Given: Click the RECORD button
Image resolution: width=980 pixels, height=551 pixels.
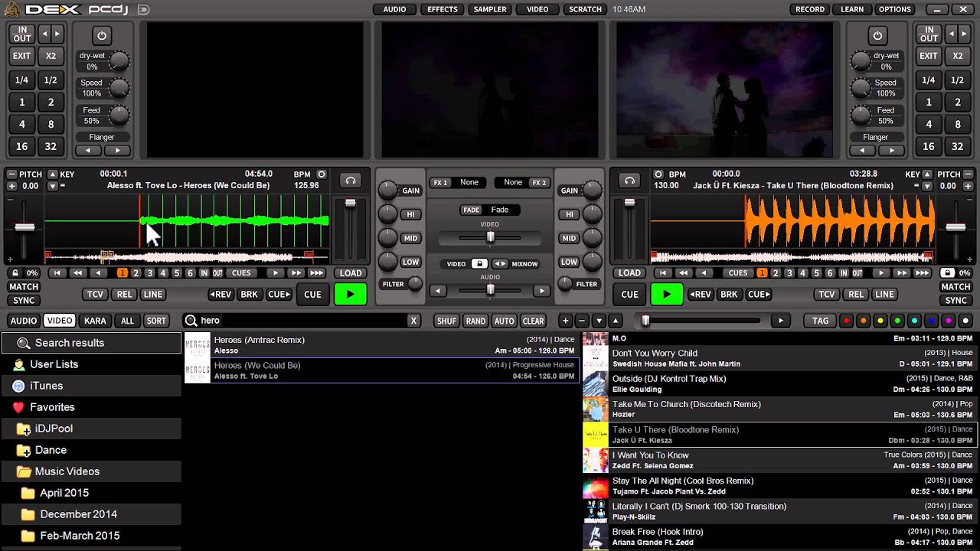Looking at the screenshot, I should (810, 9).
